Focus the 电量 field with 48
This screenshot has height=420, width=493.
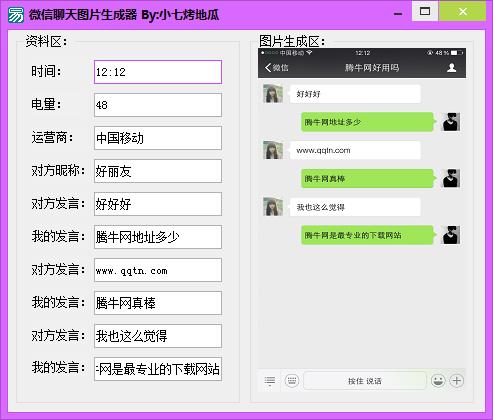point(158,105)
